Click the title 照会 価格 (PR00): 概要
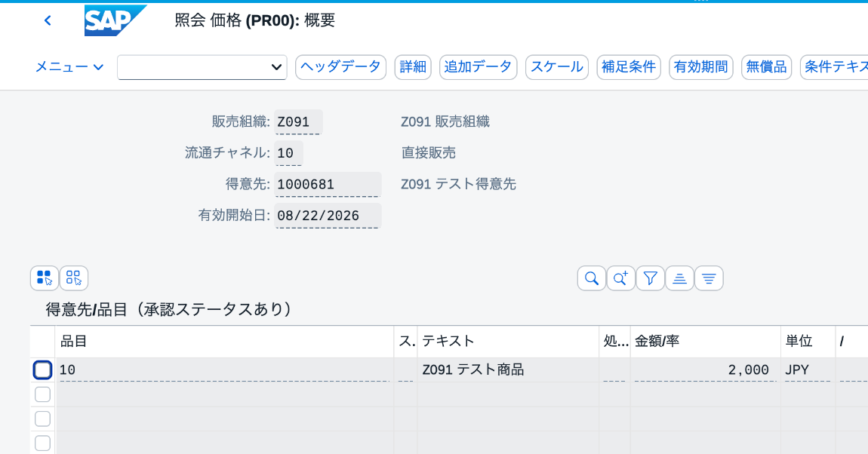868x454 pixels. 254,20
